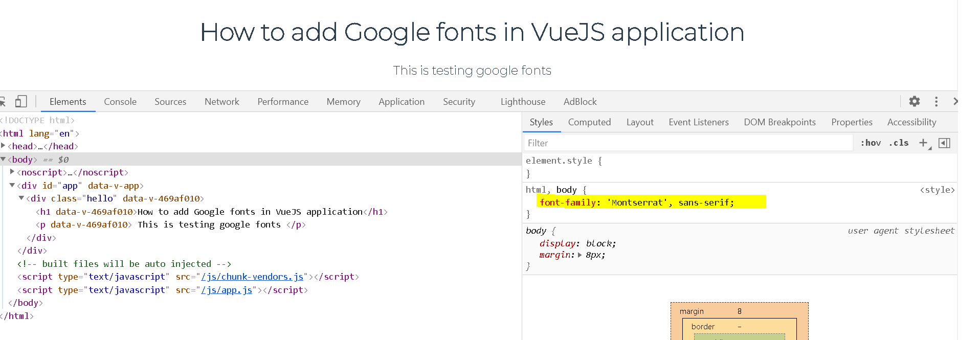Switch to the Computed sidebar tab
This screenshot has width=980, height=340.
click(x=589, y=122)
